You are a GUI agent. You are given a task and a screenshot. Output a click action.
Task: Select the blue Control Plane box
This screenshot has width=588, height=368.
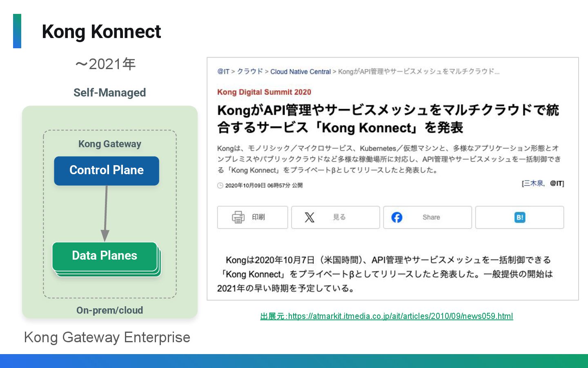click(107, 171)
